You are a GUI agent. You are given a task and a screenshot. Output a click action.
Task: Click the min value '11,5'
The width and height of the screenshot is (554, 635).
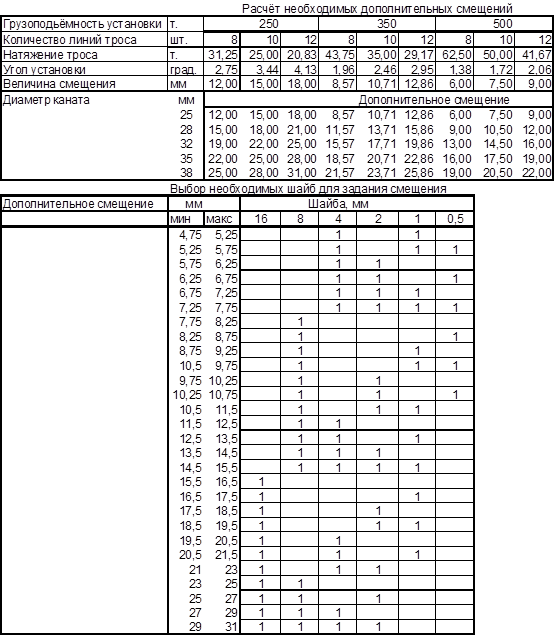(190, 424)
